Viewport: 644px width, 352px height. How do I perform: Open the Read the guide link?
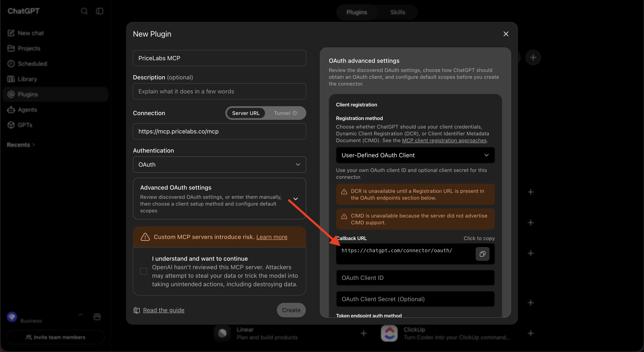click(x=164, y=310)
